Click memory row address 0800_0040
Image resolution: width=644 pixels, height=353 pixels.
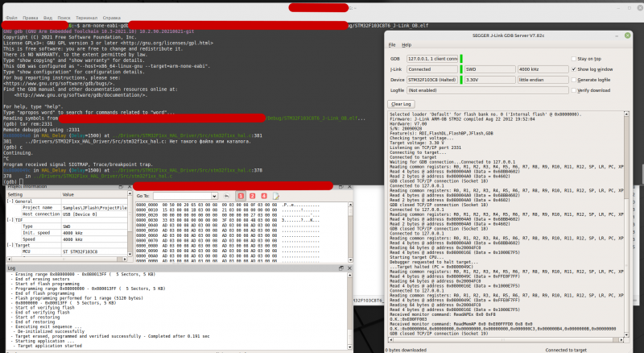(147, 226)
